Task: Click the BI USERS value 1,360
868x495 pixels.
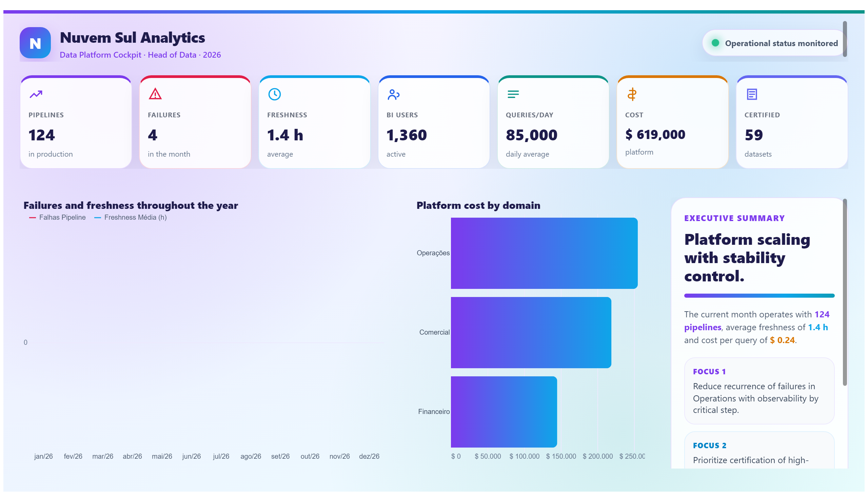Action: point(406,135)
